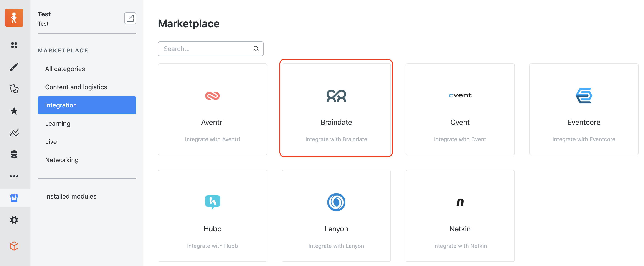Open the dashboard grid icon
Screen dimensions: 644x266
[14, 45]
